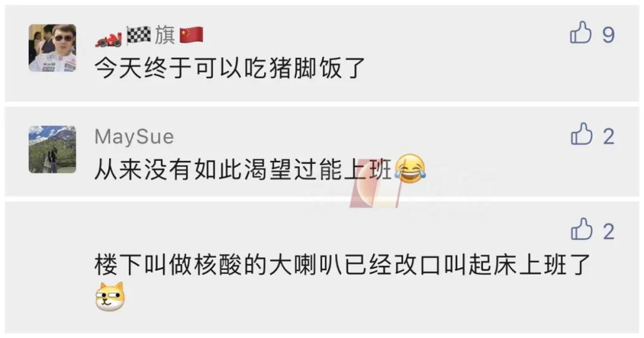Click the checkered flag emoji
The image size is (644, 338).
click(138, 35)
